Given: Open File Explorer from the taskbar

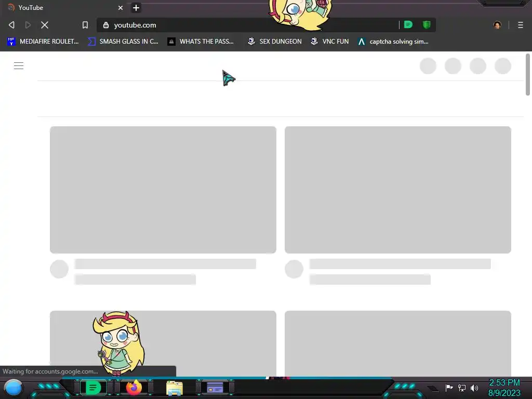Looking at the screenshot, I should click(175, 388).
